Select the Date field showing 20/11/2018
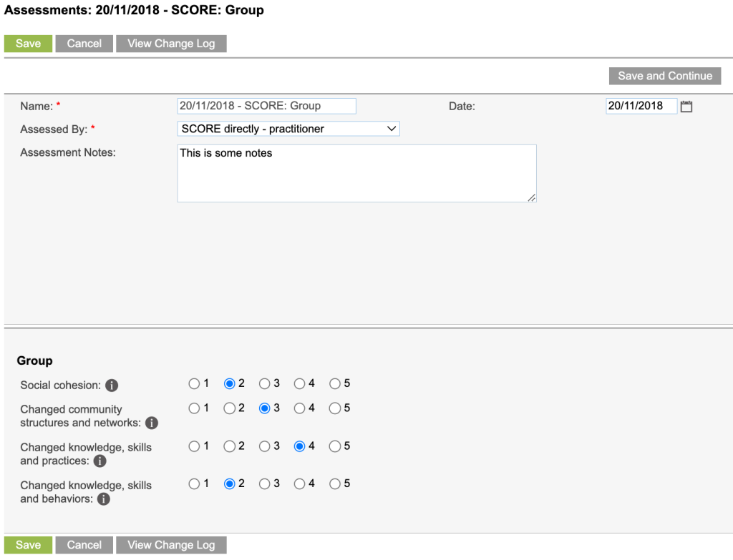 click(x=641, y=106)
